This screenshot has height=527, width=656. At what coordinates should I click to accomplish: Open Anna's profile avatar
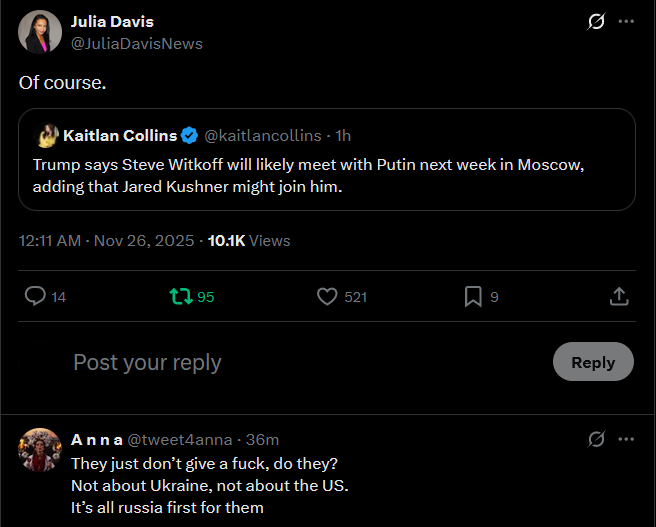40,450
